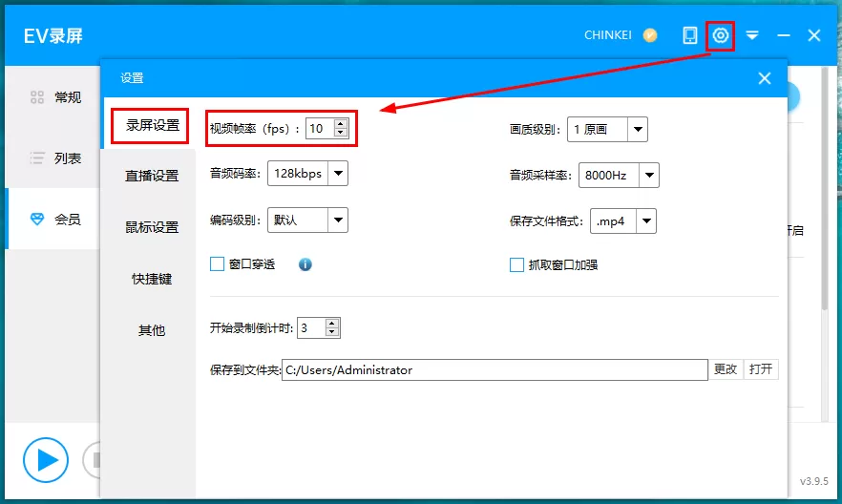Click the window-passthrough info icon
This screenshot has width=842, height=504.
point(305,264)
